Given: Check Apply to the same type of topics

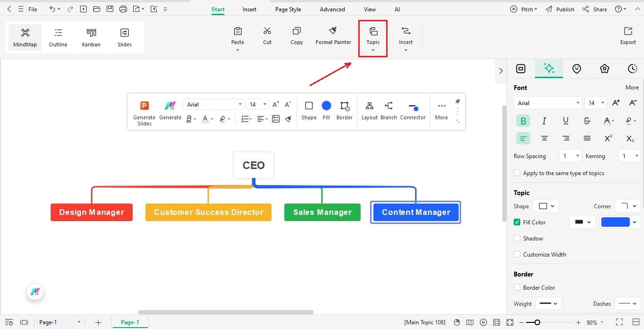Looking at the screenshot, I should click(x=517, y=173).
